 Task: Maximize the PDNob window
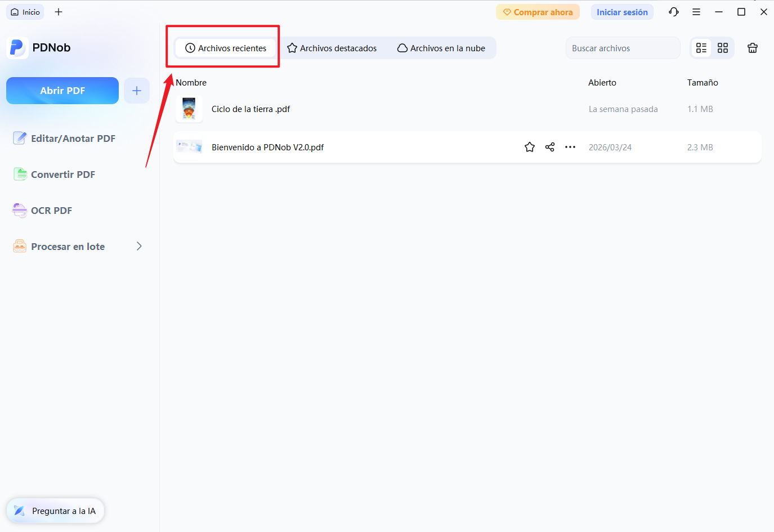[741, 12]
